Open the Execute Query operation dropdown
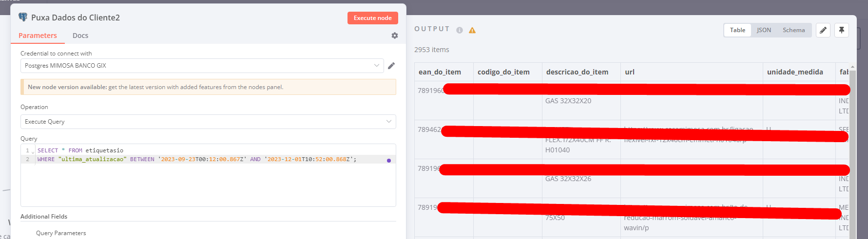 point(208,122)
